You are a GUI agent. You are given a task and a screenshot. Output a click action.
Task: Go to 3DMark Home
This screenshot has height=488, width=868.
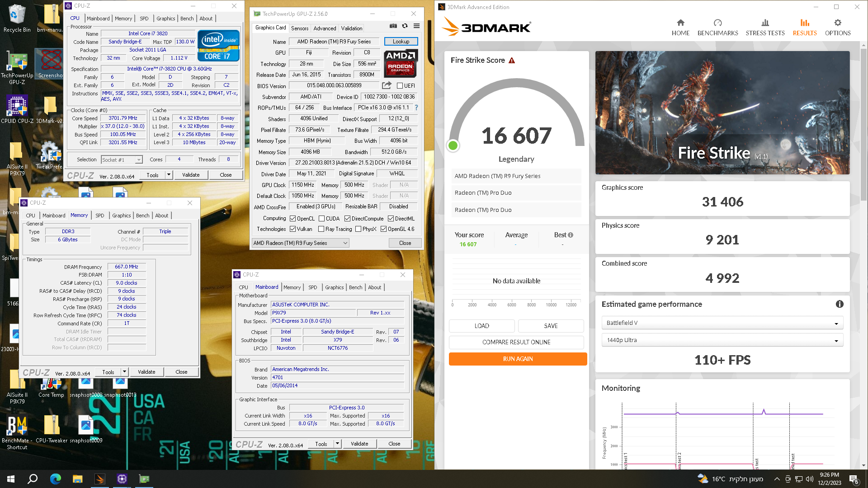(x=680, y=27)
